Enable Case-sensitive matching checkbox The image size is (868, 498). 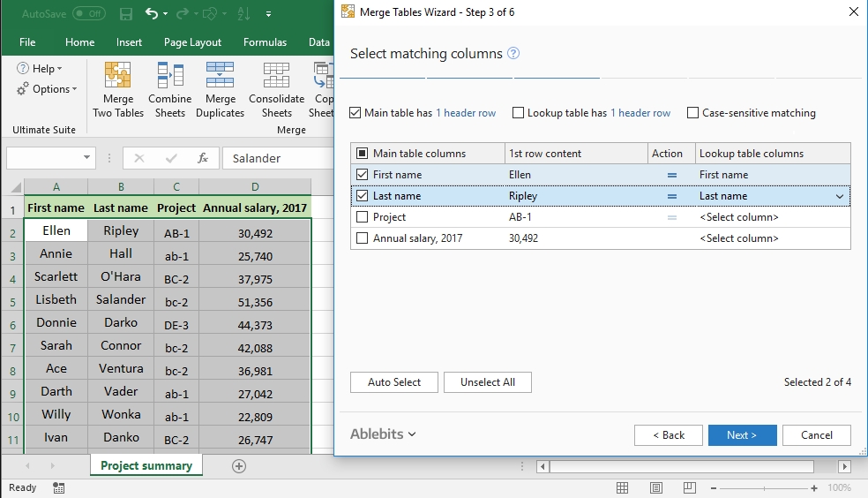pyautogui.click(x=693, y=113)
